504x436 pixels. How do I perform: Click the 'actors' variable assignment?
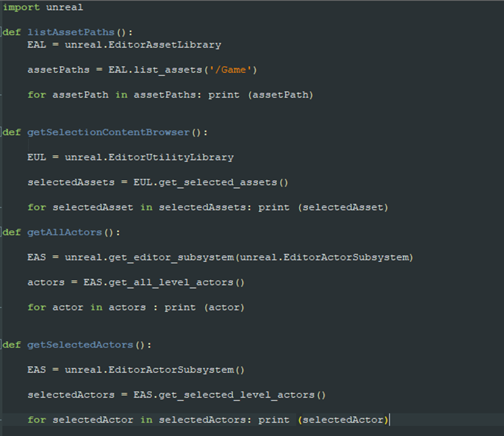point(46,282)
